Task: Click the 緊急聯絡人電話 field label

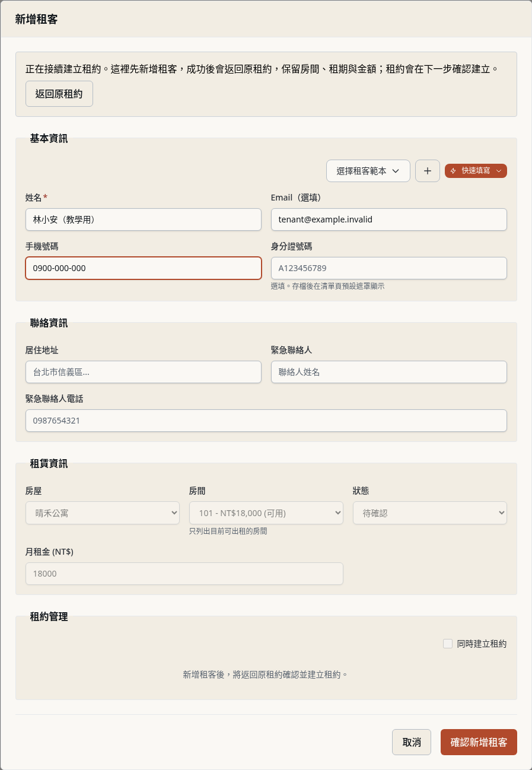Action: coord(55,399)
